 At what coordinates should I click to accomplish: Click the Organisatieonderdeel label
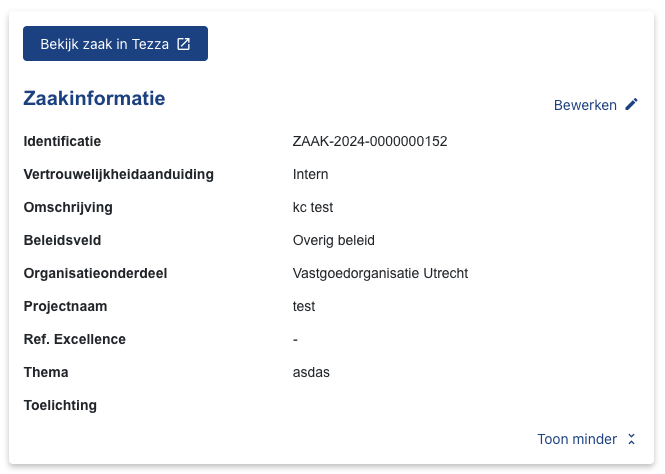(95, 273)
